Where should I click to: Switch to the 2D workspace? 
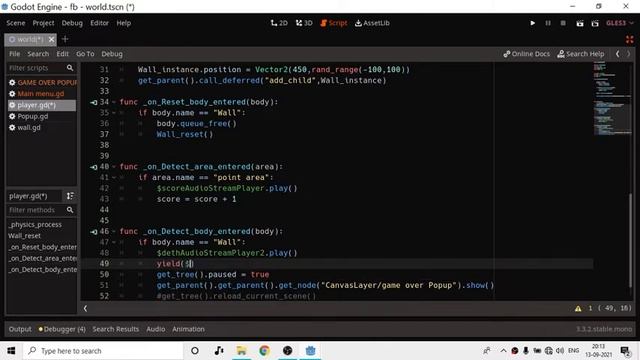[x=279, y=23]
